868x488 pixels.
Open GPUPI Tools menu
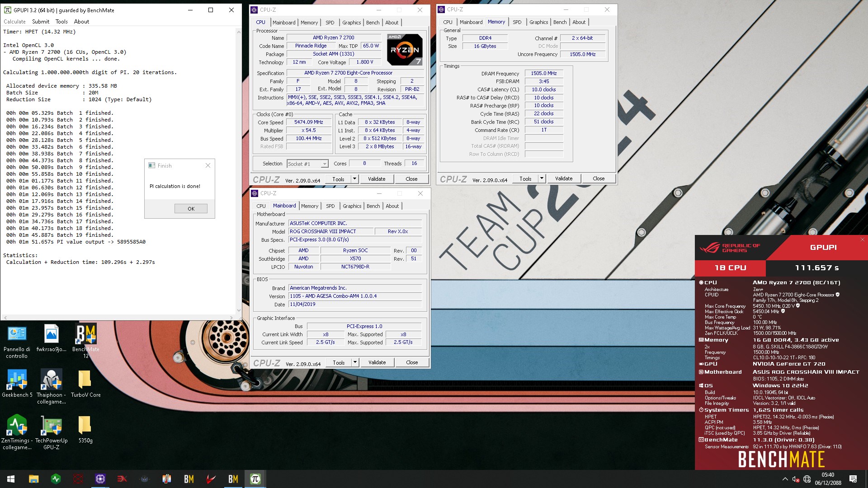point(61,21)
